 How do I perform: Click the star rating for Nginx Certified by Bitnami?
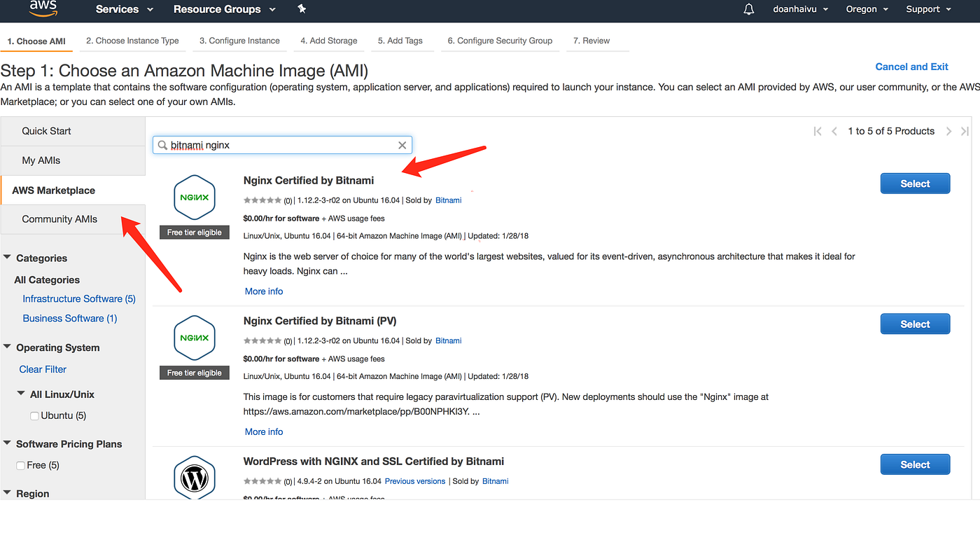pos(263,200)
